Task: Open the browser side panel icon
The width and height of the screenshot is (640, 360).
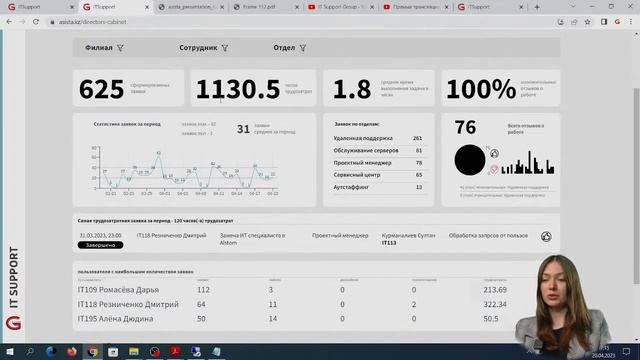Action: 604,22
